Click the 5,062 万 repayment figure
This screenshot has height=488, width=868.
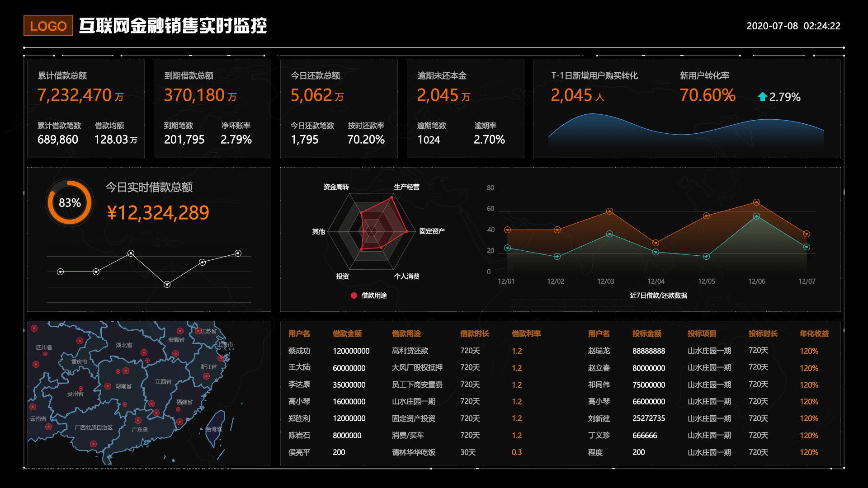coord(317,95)
